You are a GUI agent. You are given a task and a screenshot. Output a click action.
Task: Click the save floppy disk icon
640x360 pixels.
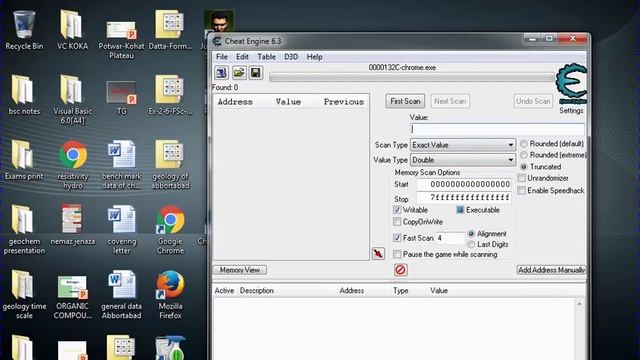point(256,73)
